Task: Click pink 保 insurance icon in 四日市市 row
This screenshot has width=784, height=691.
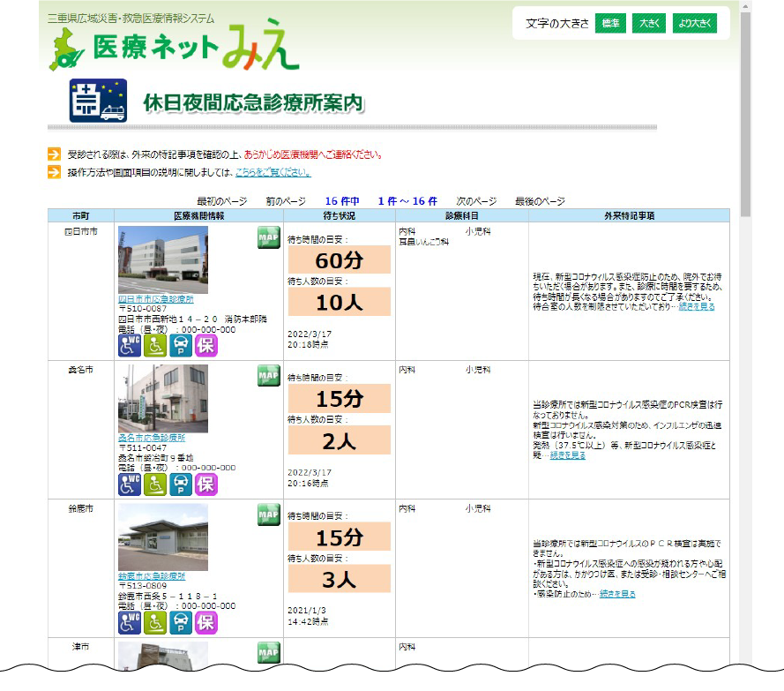Action: [x=206, y=345]
